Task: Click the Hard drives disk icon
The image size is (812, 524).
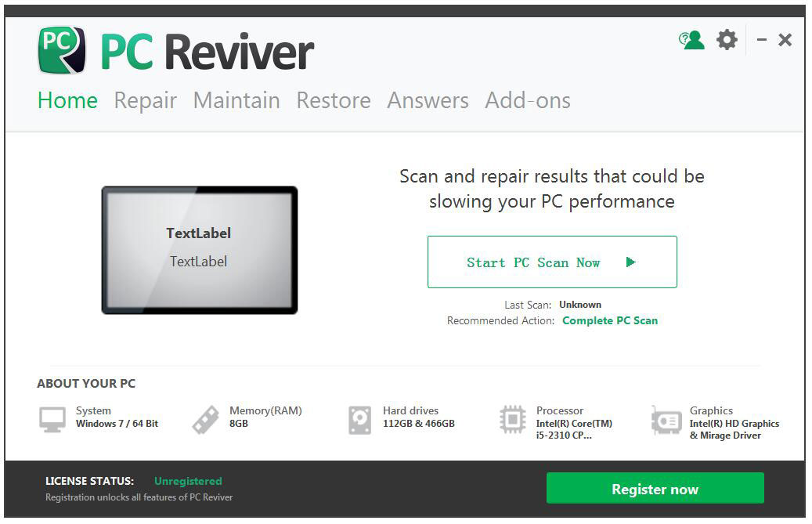Action: click(x=359, y=419)
